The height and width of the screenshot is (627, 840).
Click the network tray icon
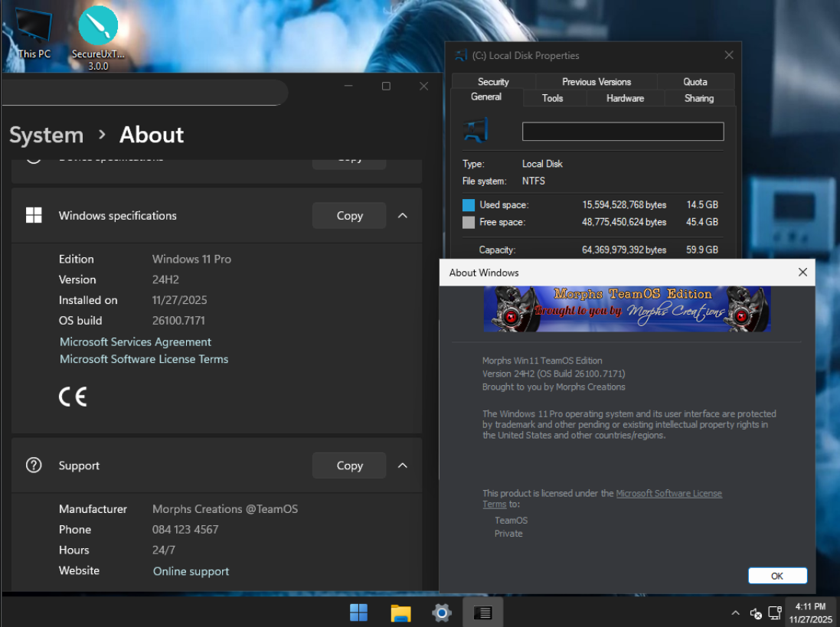pyautogui.click(x=774, y=613)
